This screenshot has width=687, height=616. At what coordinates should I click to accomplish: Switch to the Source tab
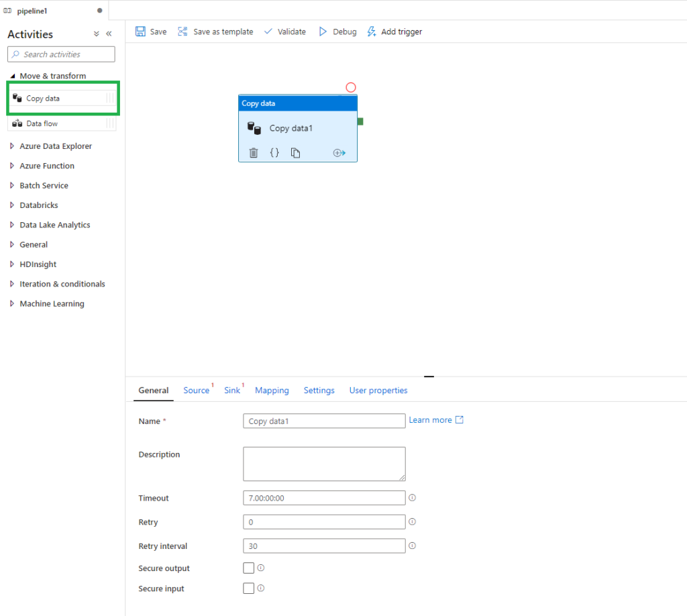[196, 391]
